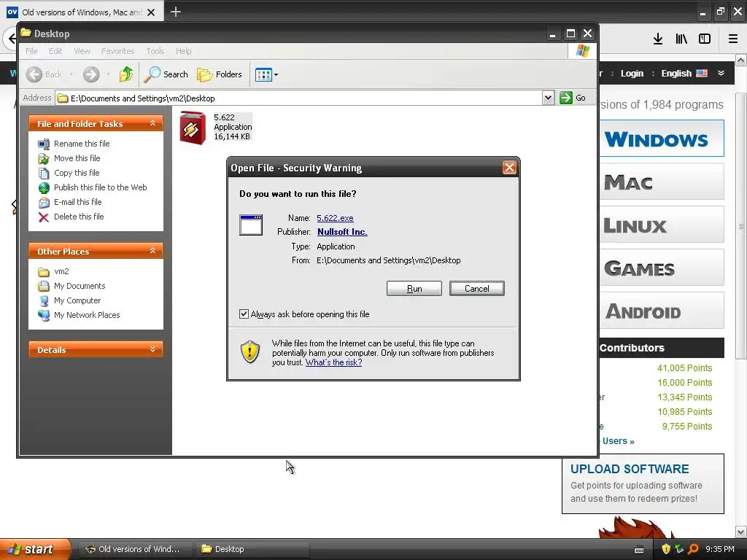Select the 5.622 Winamp application icon

[x=193, y=127]
